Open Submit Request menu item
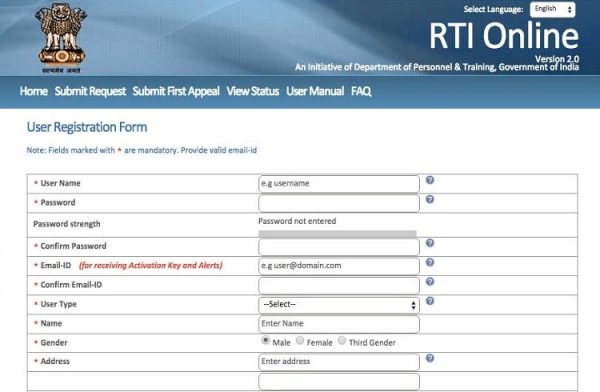 (x=90, y=91)
